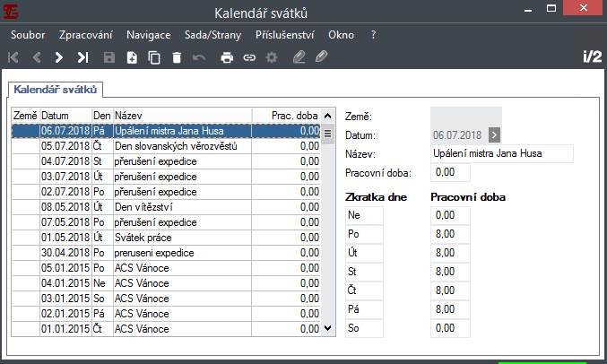
Task: Click working hours field for So
Action: coord(450,328)
